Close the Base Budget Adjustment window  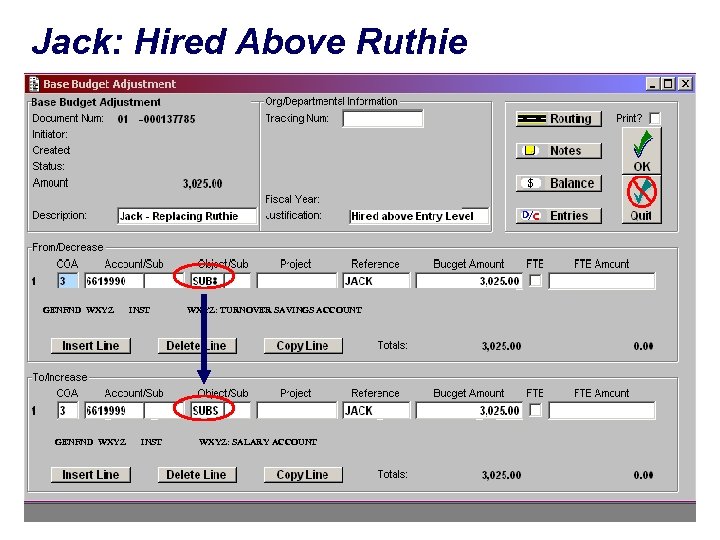click(x=685, y=84)
